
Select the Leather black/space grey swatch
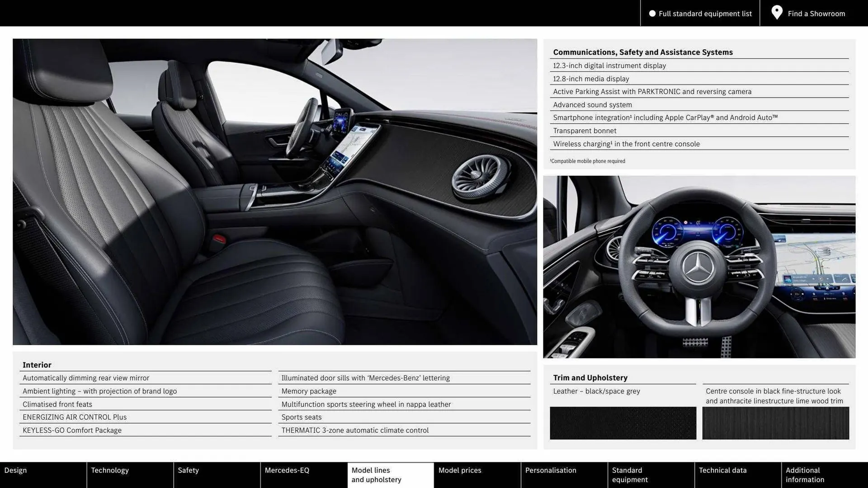click(623, 423)
